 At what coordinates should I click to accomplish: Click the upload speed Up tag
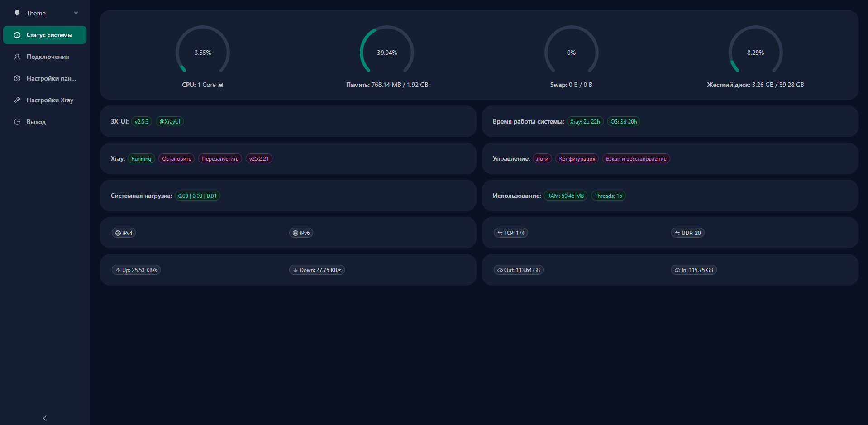(x=136, y=270)
